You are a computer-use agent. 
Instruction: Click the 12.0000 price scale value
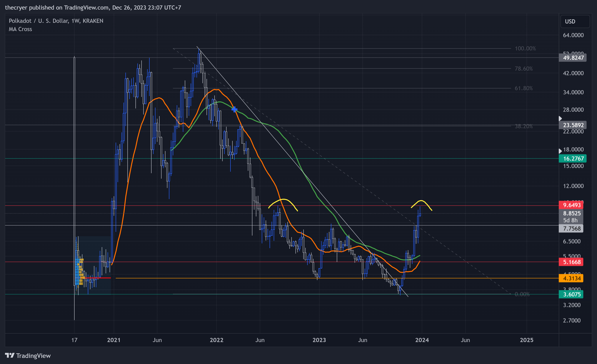(573, 186)
